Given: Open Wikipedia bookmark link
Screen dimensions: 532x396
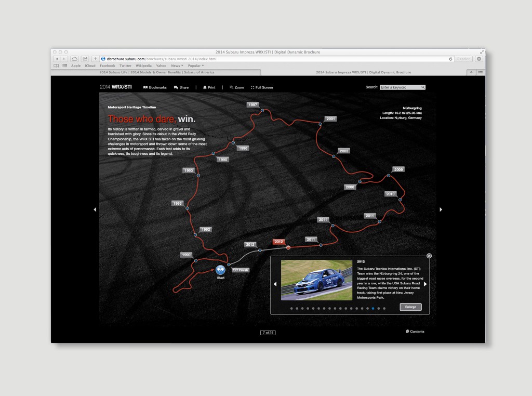Looking at the screenshot, I should tap(143, 66).
